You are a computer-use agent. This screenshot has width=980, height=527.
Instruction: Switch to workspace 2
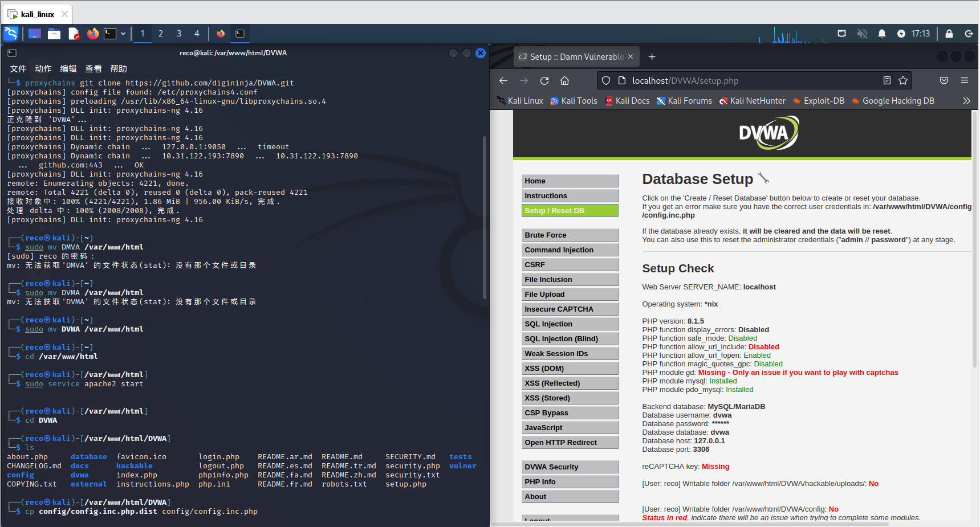161,34
